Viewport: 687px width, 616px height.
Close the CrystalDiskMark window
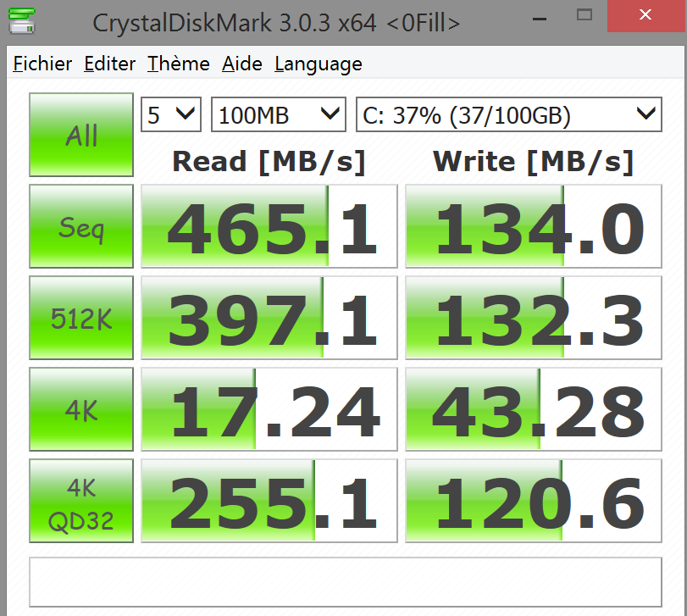pyautogui.click(x=645, y=15)
